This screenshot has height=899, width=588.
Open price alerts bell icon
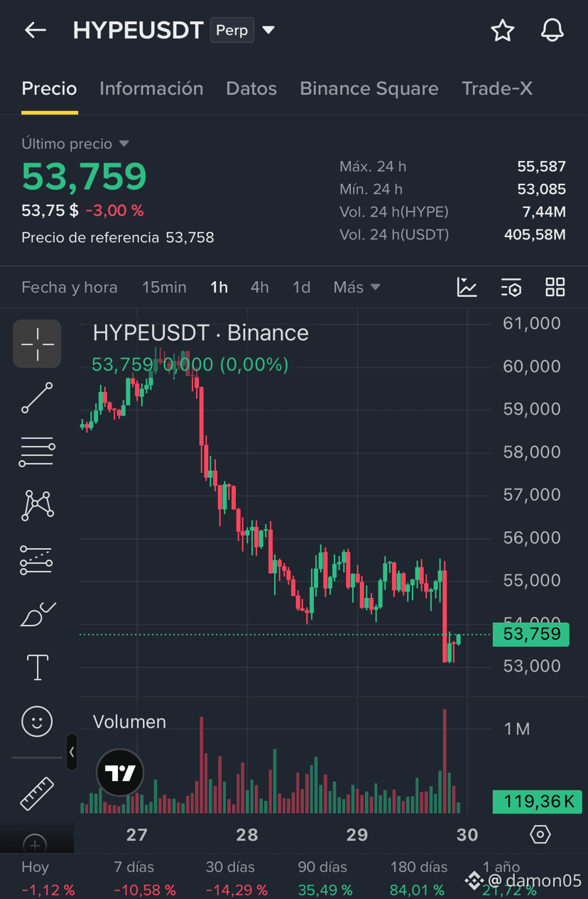(552, 31)
